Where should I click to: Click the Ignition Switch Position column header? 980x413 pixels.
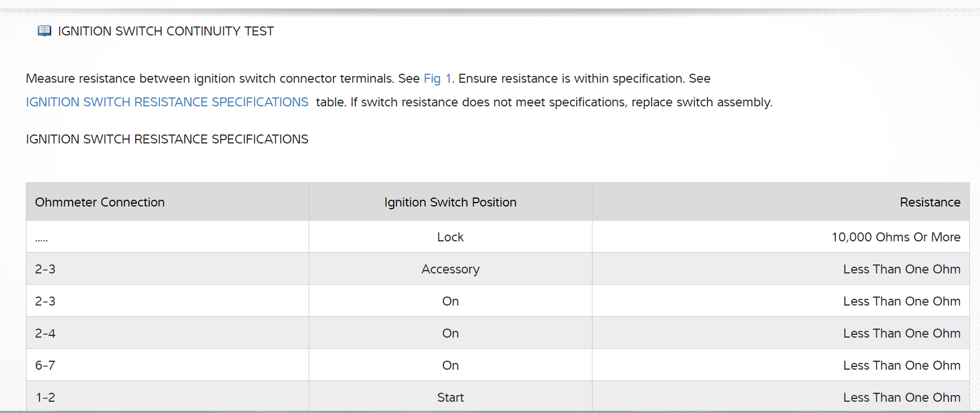click(x=450, y=203)
